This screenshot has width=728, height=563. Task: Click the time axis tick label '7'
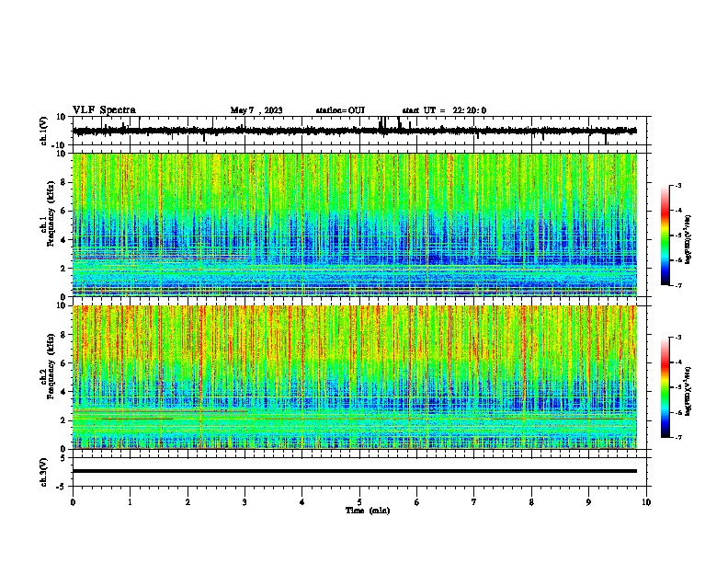pyautogui.click(x=474, y=502)
